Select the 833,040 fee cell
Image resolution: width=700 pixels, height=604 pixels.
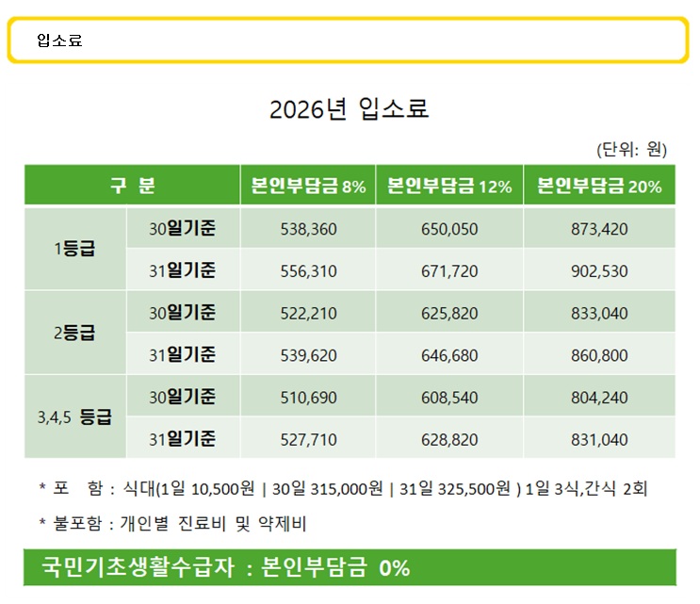(599, 314)
